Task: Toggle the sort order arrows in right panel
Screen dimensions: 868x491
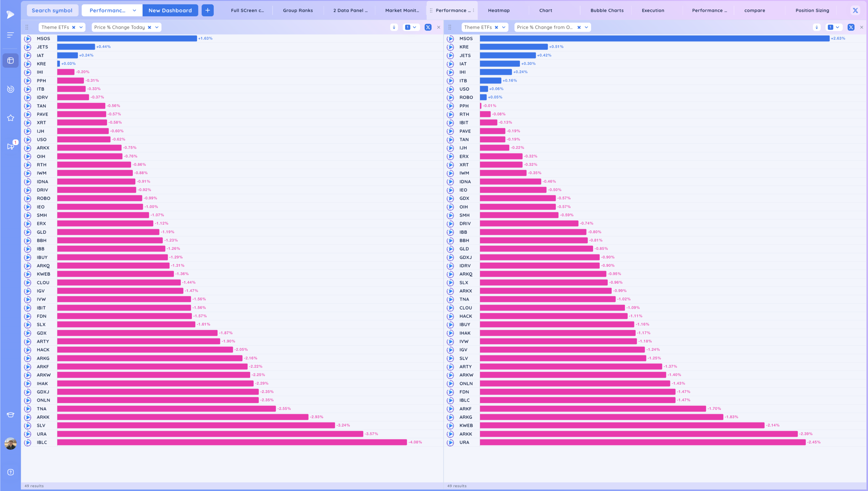Action: coord(817,27)
